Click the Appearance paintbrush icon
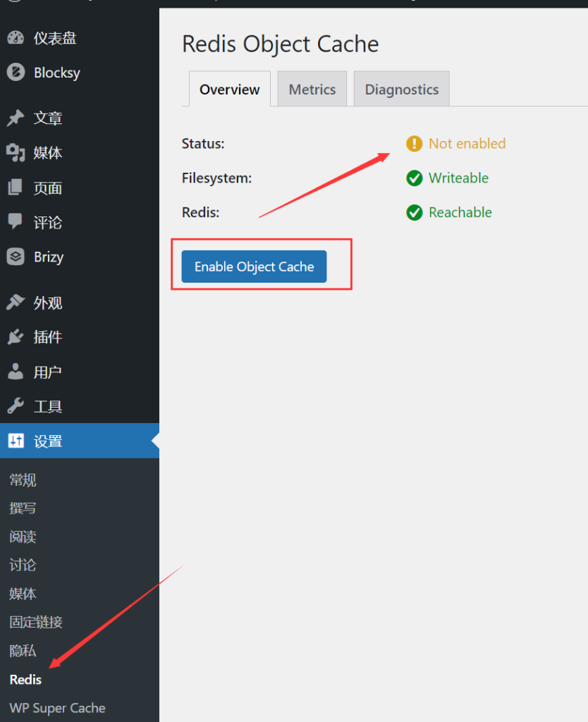This screenshot has width=588, height=722. 16,302
